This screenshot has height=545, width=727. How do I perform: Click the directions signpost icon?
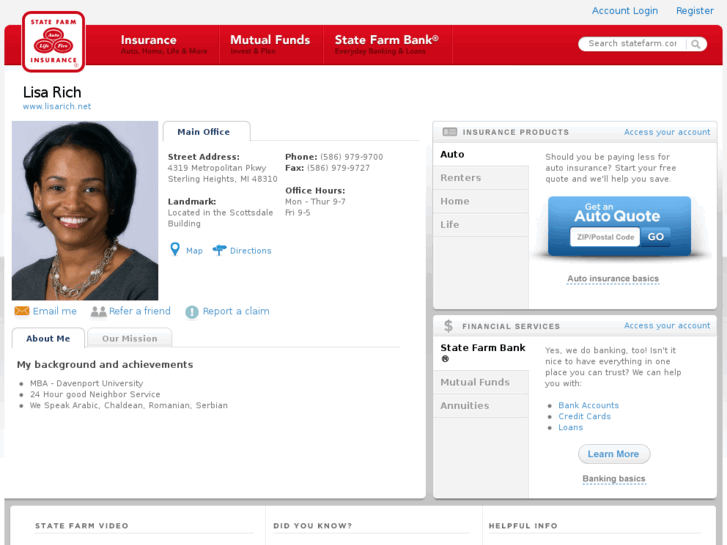[219, 250]
